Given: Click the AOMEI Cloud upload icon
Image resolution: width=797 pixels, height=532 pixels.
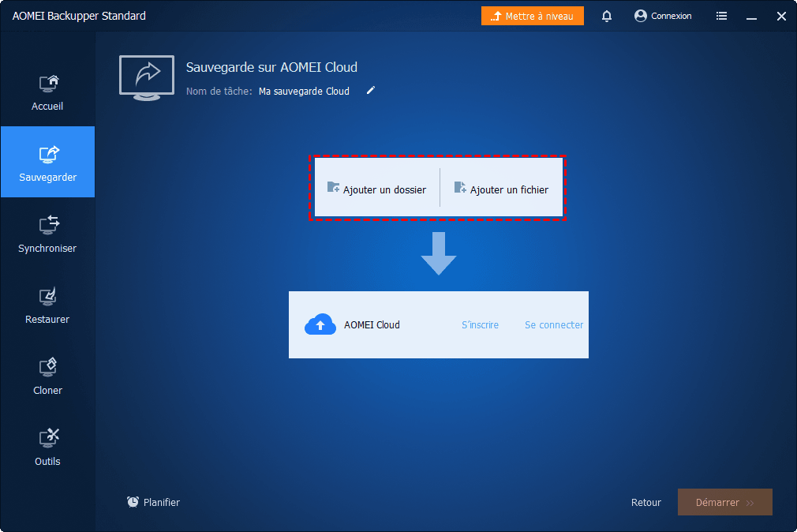Looking at the screenshot, I should [x=320, y=324].
